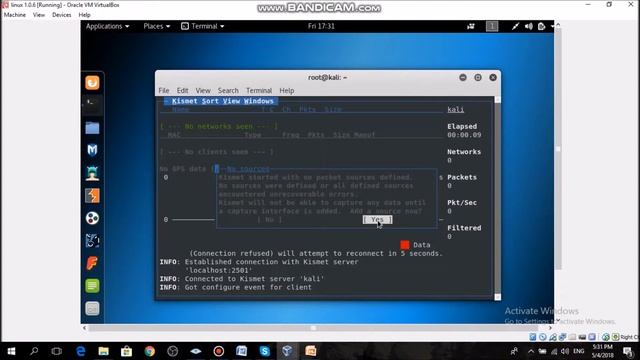Click workspace indicator 1 in Kali top bar
Image resolution: width=640 pixels, height=360 pixels.
(x=492, y=26)
